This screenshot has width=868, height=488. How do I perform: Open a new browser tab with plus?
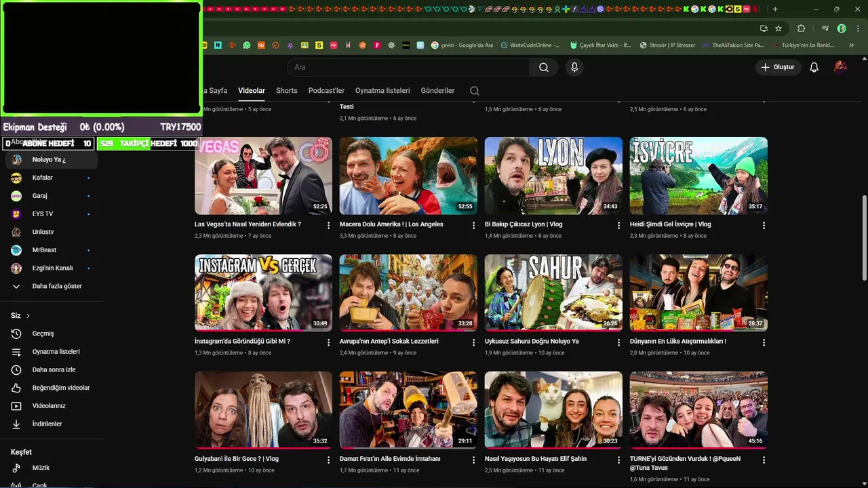pyautogui.click(x=775, y=9)
